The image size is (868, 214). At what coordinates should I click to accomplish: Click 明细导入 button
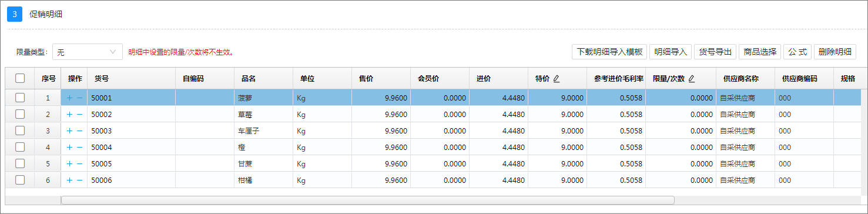click(671, 52)
